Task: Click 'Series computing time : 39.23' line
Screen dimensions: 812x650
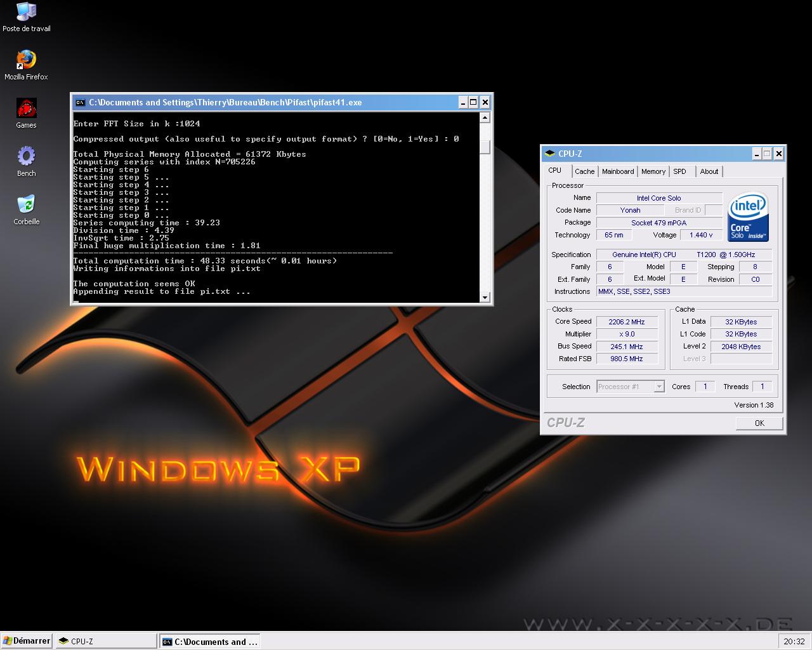Action: [147, 223]
